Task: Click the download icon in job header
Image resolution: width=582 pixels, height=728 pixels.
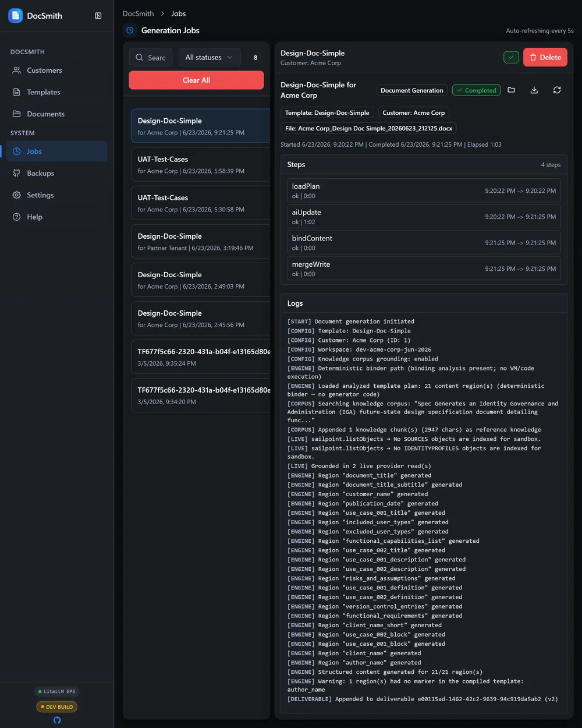Action: [x=534, y=90]
